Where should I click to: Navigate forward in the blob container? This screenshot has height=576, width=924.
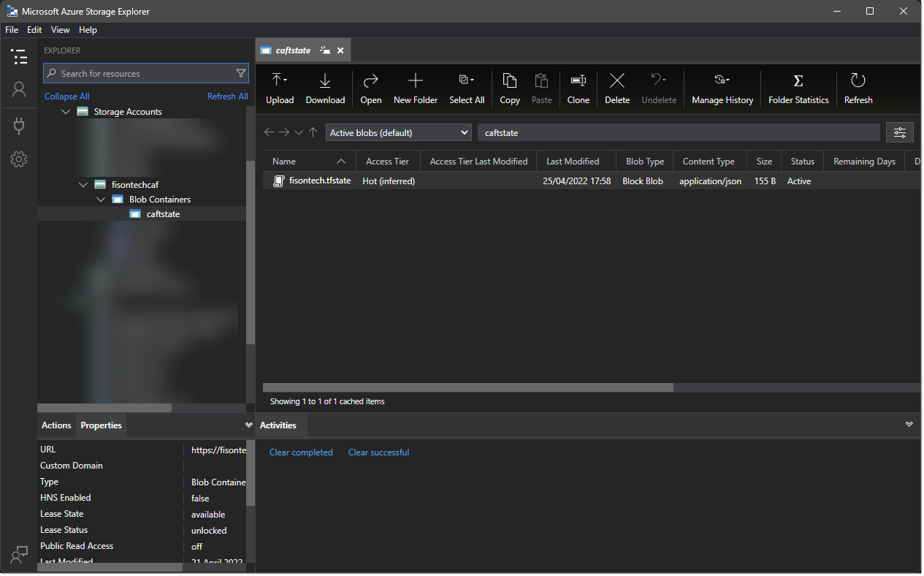284,132
